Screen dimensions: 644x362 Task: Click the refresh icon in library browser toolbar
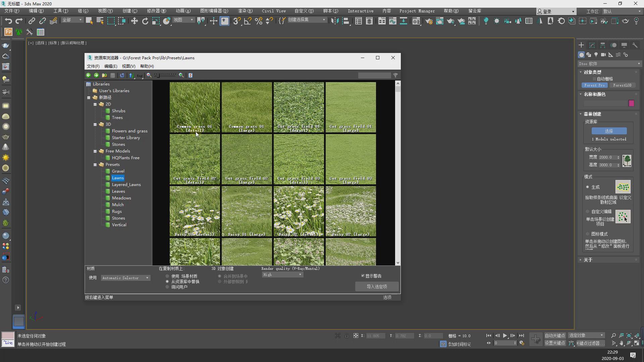(122, 75)
